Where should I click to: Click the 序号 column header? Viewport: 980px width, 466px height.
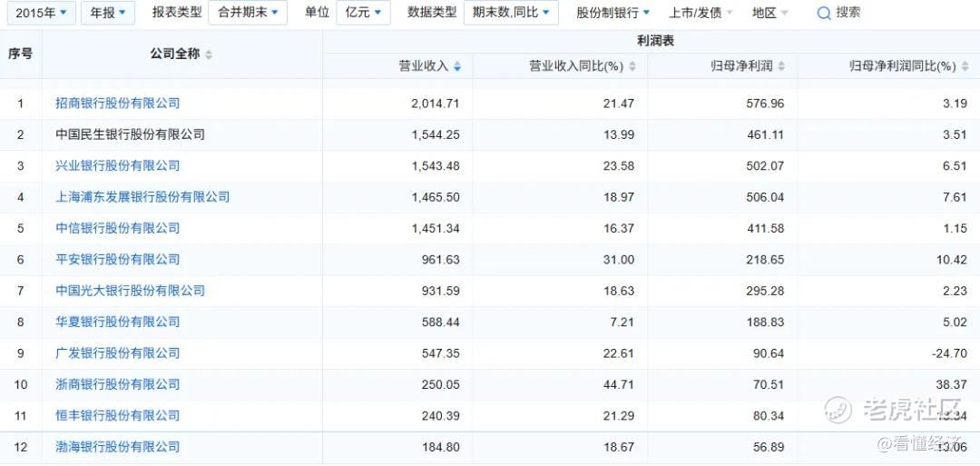21,55
